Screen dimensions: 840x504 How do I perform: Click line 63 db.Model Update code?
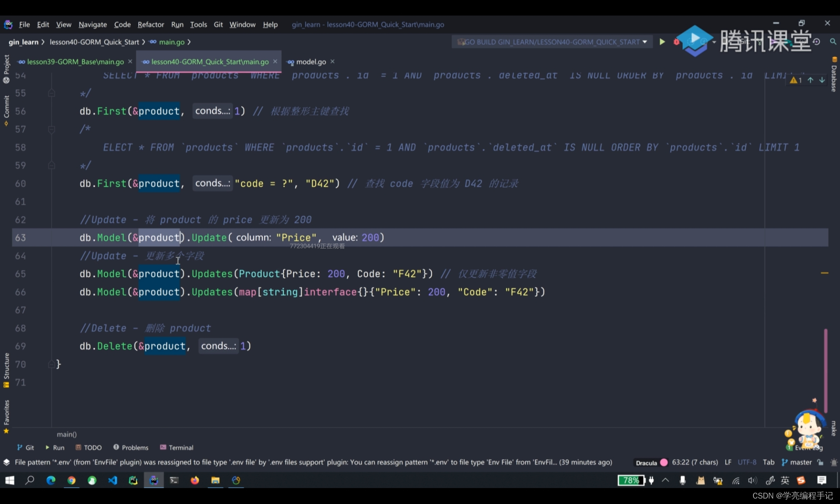[x=232, y=238]
